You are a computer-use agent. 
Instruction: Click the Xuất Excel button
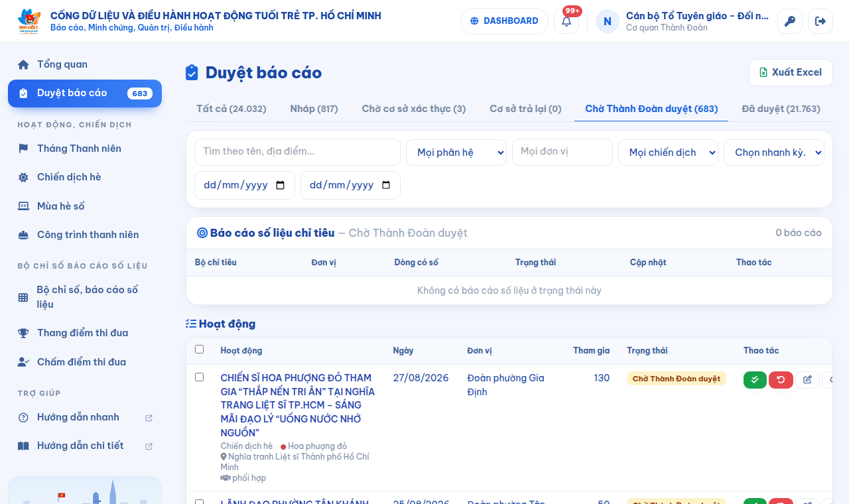pyautogui.click(x=791, y=72)
